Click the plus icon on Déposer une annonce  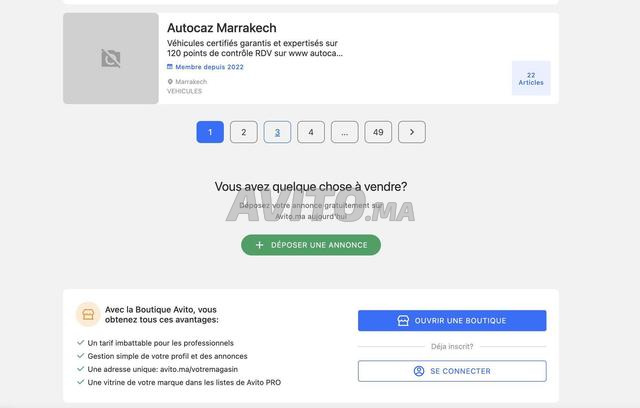(x=260, y=245)
